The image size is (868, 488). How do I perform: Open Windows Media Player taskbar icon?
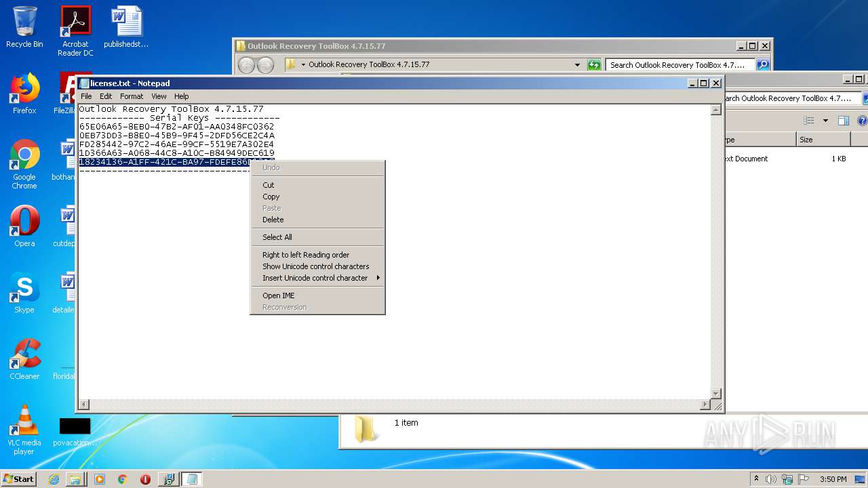click(100, 479)
